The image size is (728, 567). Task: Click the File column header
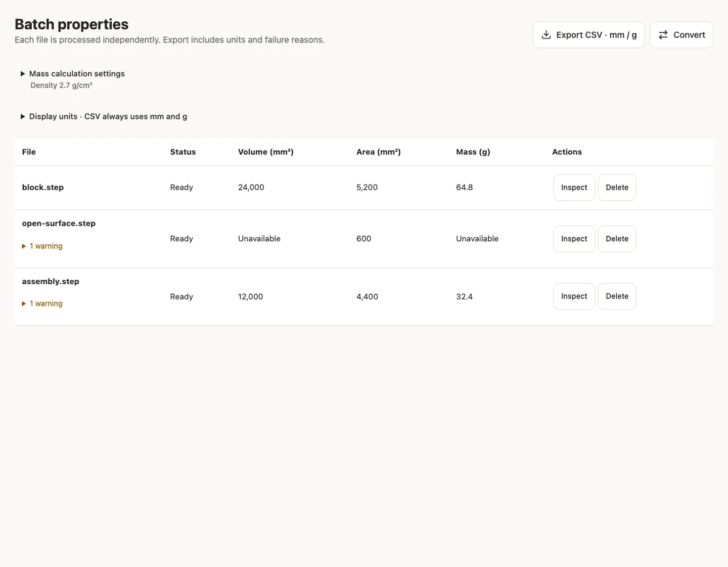tap(29, 152)
